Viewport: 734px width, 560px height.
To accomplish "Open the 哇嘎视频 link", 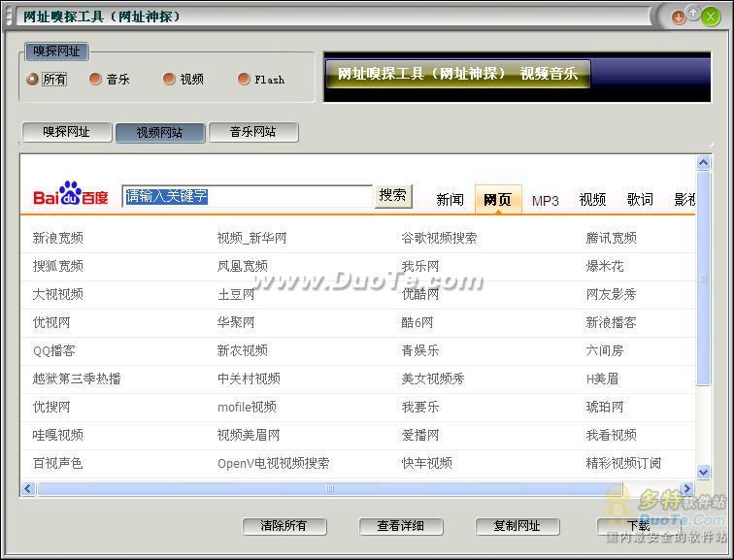I will tap(58, 435).
